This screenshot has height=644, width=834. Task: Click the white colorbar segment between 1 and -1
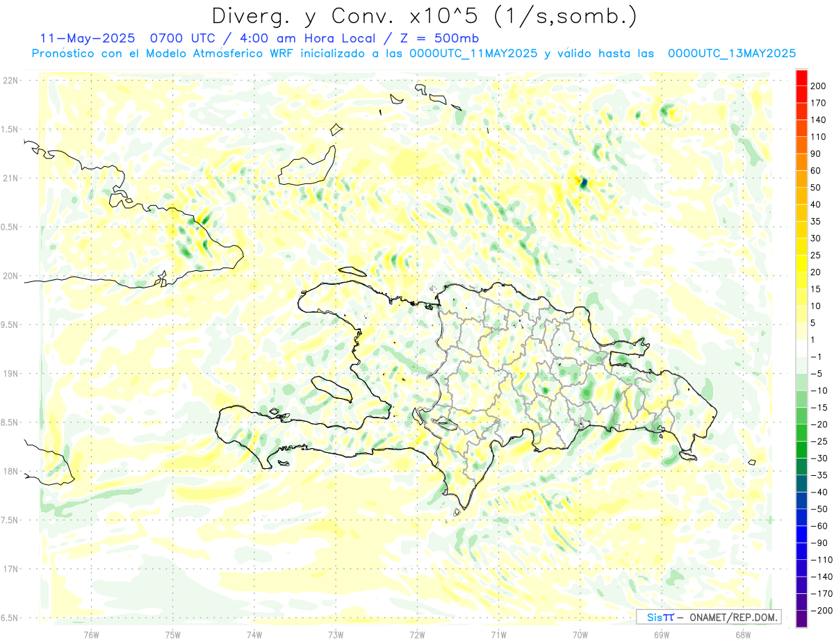click(x=801, y=348)
